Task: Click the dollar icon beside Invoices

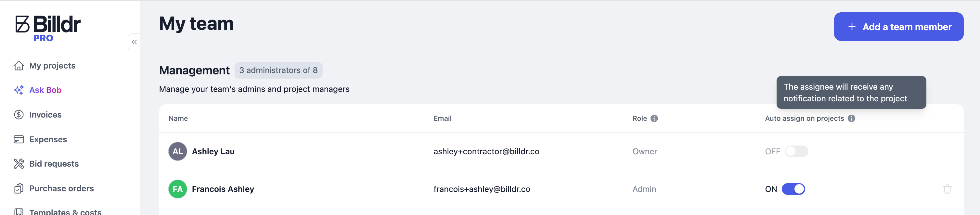Action: (19, 115)
